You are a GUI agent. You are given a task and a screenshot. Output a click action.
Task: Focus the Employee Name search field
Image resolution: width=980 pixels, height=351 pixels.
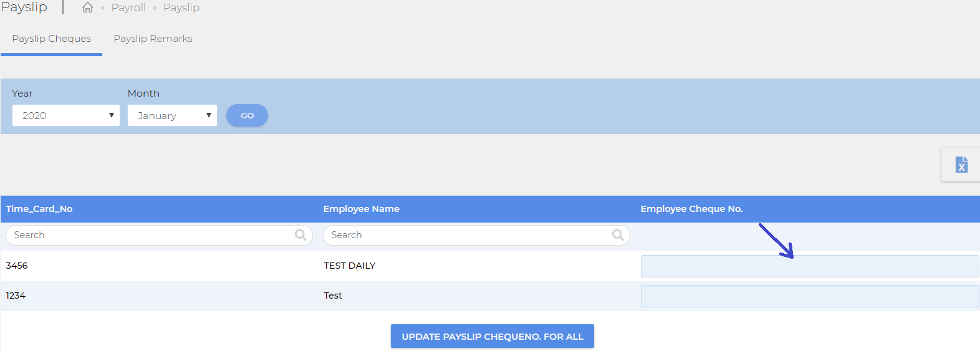pos(476,235)
